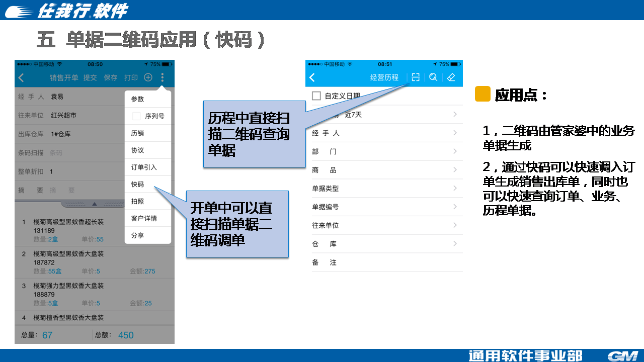Viewport: 644px width, 362px height.
Task: Tap back arrow on 经营历程 screen
Action: (x=312, y=77)
